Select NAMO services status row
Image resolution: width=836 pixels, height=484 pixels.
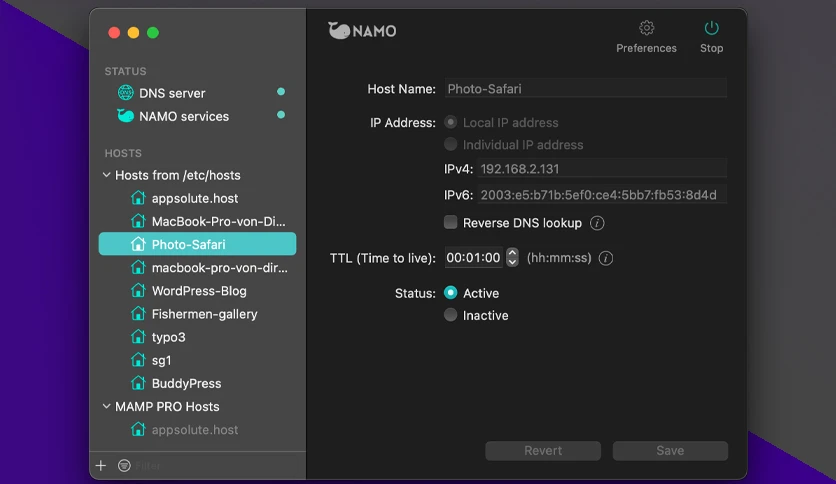(197, 116)
